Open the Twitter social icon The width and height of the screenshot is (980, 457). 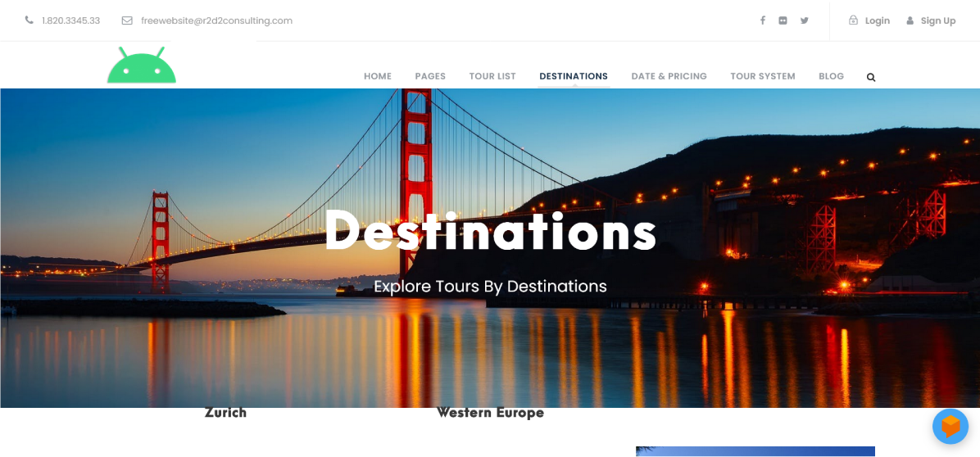[805, 20]
